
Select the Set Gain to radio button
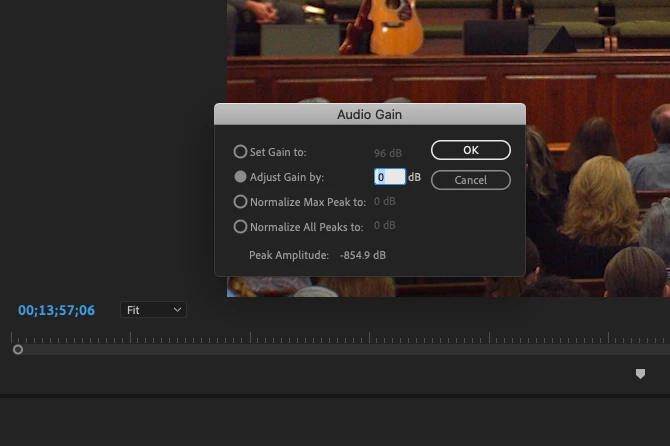click(240, 152)
